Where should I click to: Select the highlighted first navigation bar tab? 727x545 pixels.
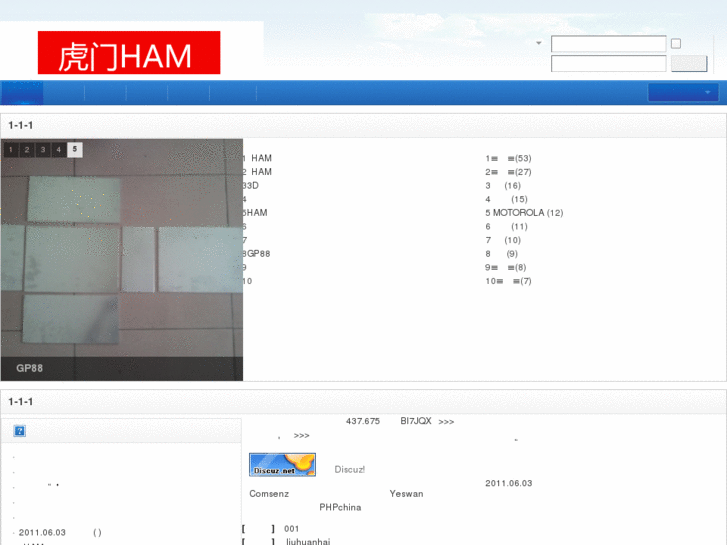tap(22, 92)
